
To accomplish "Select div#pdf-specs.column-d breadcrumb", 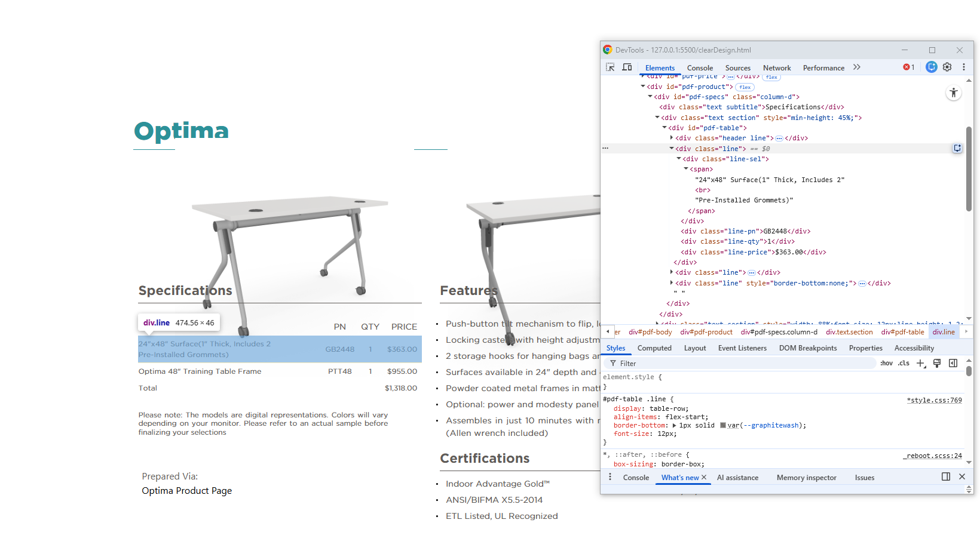I will pos(779,332).
